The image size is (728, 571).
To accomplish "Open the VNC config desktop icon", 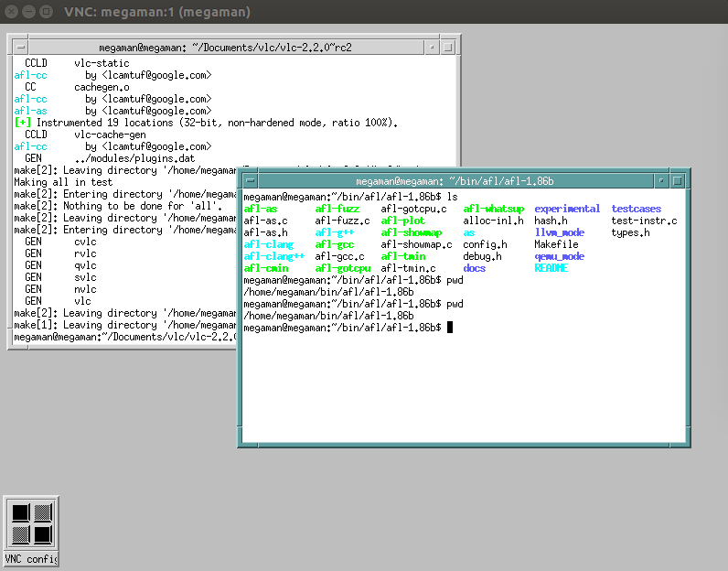I will coord(32,523).
